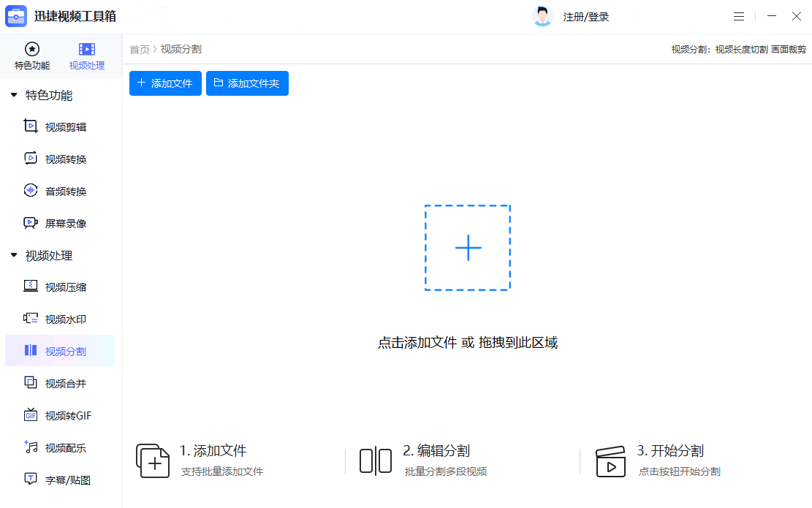Click the dashed plus drop zone
The height and width of the screenshot is (508, 812).
pyautogui.click(x=468, y=248)
